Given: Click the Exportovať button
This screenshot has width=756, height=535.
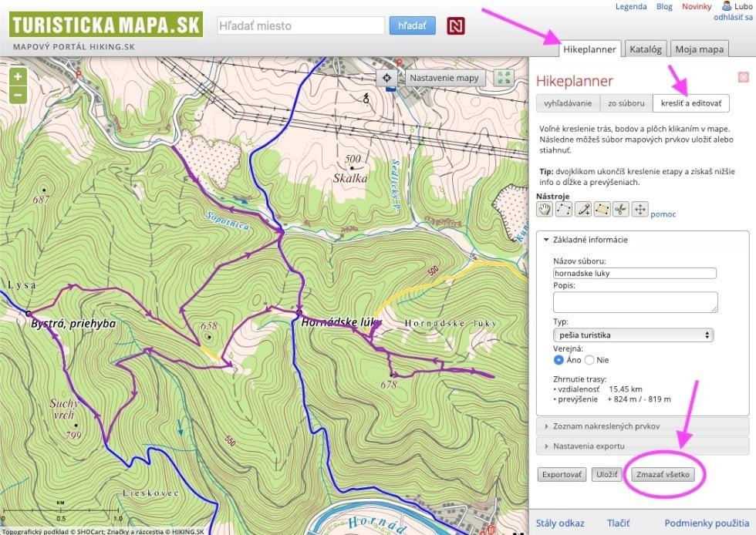Looking at the screenshot, I should point(562,475).
